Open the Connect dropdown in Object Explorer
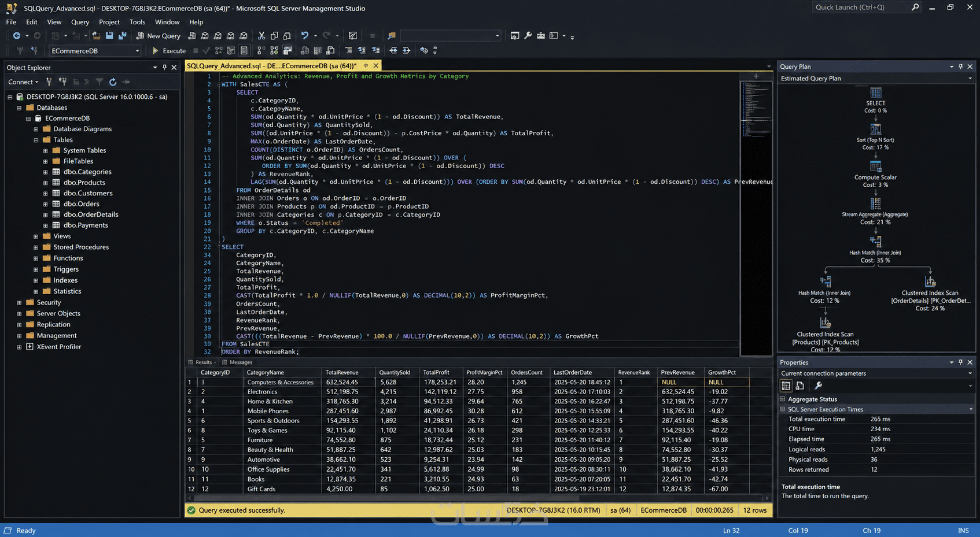980x537 pixels. pos(23,82)
